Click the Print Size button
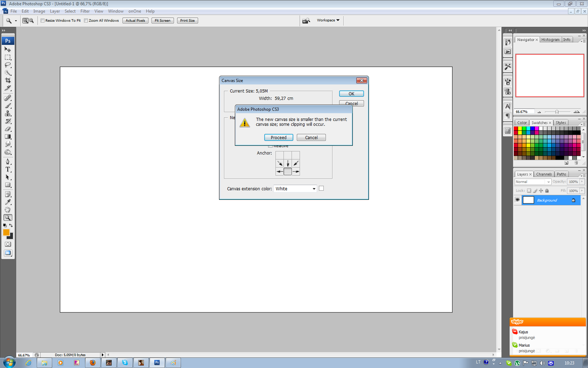 pyautogui.click(x=187, y=21)
